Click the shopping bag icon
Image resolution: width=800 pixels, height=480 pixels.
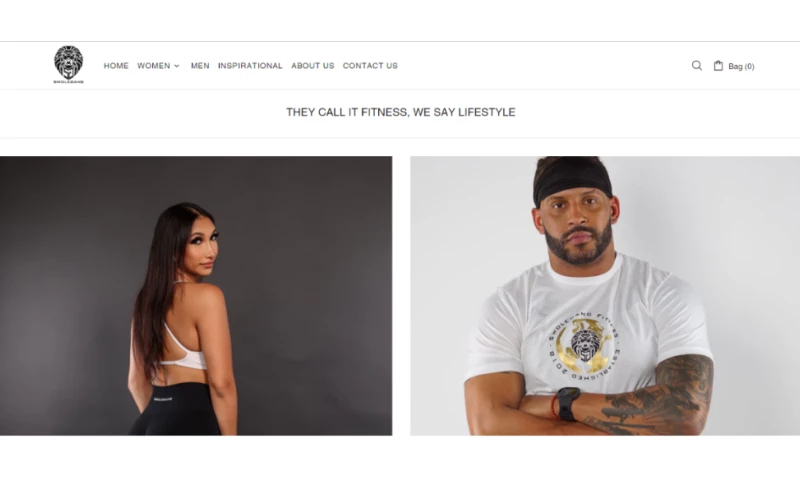tap(718, 65)
